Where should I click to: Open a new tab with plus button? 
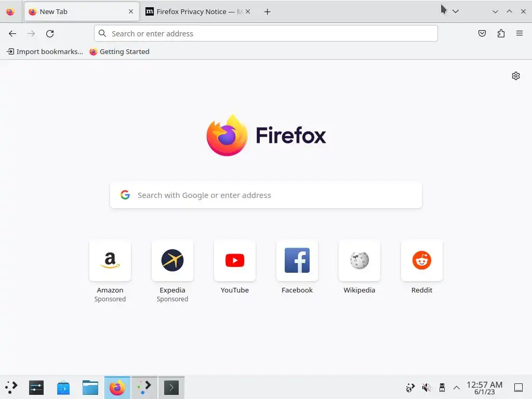pos(268,12)
